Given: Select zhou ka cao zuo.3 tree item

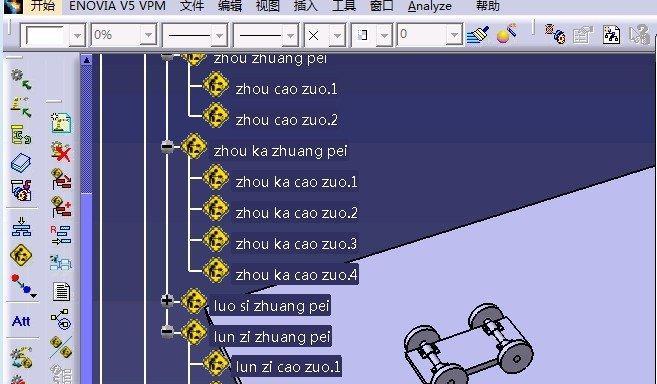Looking at the screenshot, I should (296, 244).
